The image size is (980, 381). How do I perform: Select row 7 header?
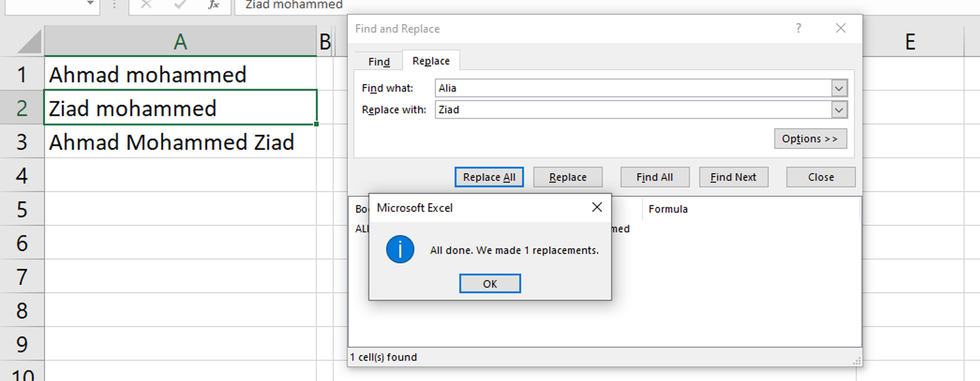click(22, 277)
